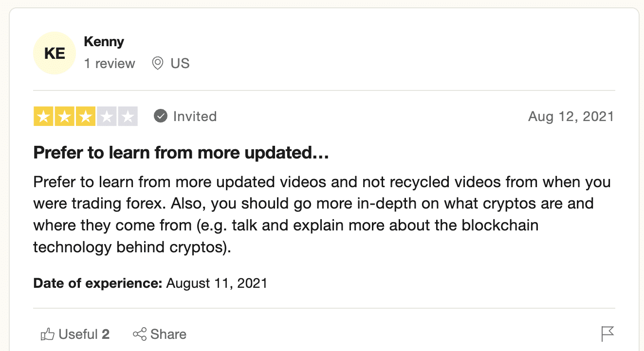The image size is (644, 351).
Task: Click the second yellow star
Action: click(x=64, y=117)
